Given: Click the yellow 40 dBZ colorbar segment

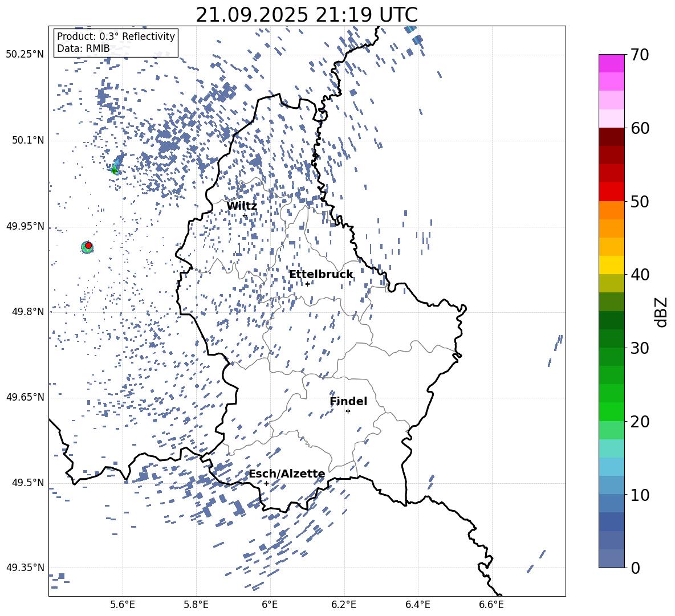Looking at the screenshot, I should pyautogui.click(x=611, y=265).
